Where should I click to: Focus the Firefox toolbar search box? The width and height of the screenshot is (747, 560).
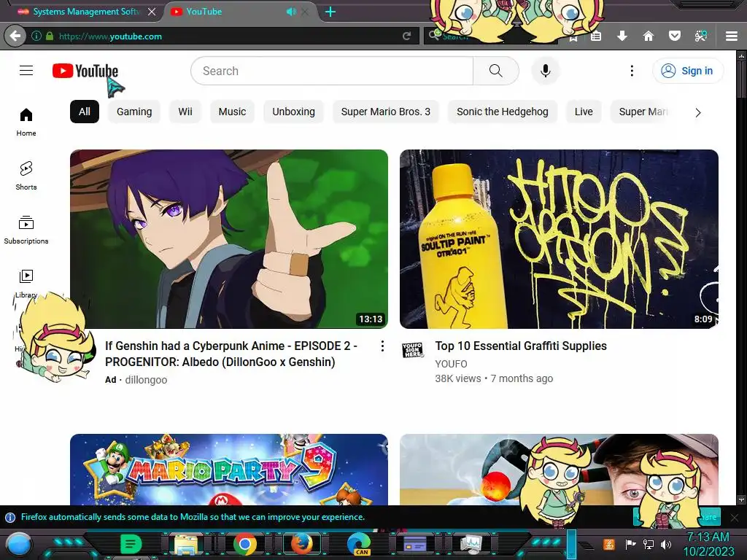coord(491,36)
